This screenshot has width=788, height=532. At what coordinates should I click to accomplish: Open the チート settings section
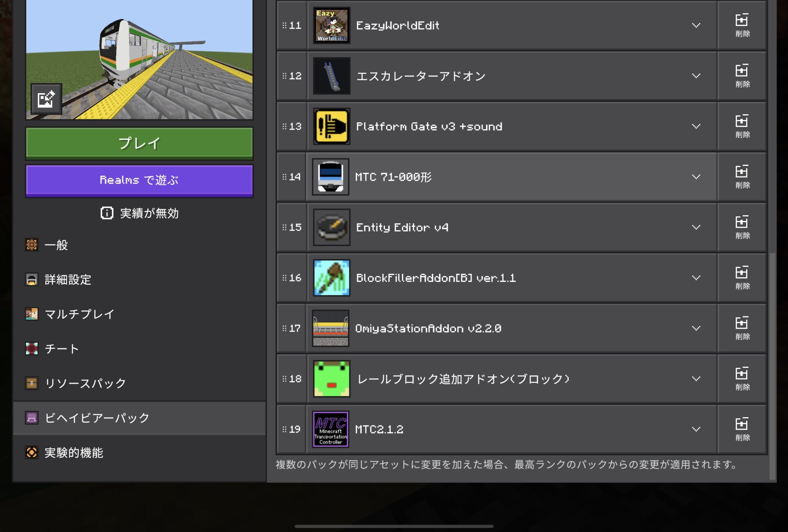[140, 349]
